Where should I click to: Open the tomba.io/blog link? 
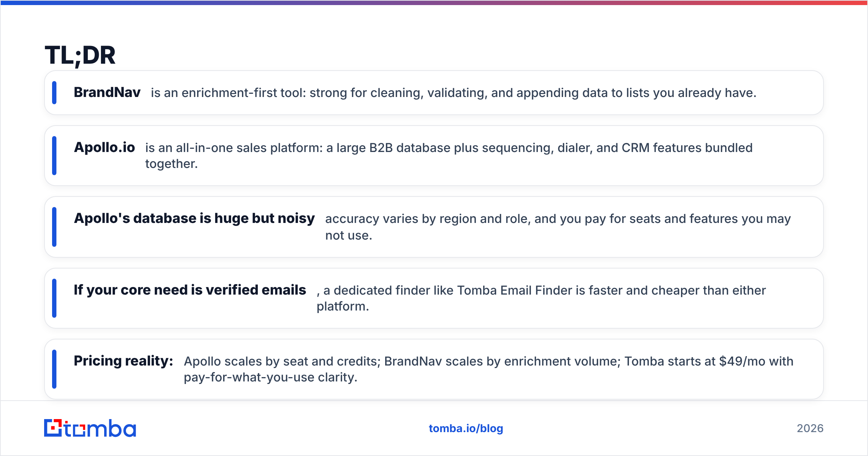[466, 428]
